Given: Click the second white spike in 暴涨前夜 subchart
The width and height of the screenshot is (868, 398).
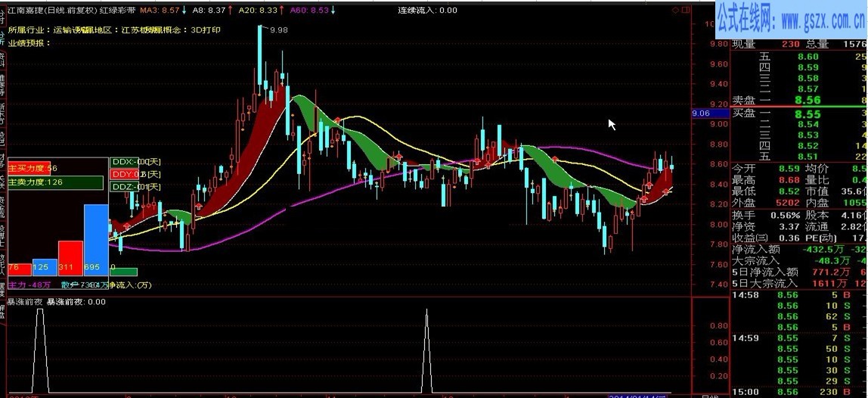Looking at the screenshot, I should click(426, 350).
